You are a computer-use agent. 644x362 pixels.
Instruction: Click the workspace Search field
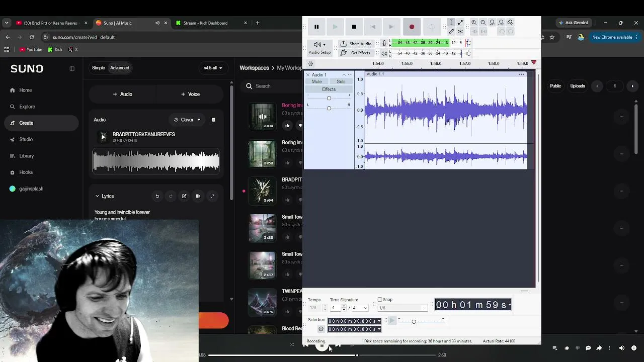point(272,86)
